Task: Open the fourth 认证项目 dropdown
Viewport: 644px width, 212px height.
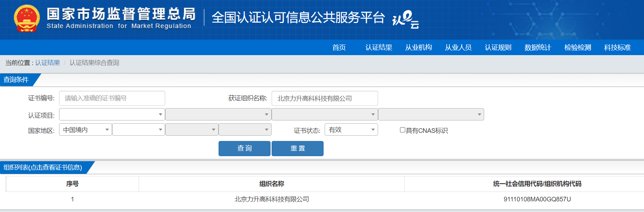Action: 431,114
